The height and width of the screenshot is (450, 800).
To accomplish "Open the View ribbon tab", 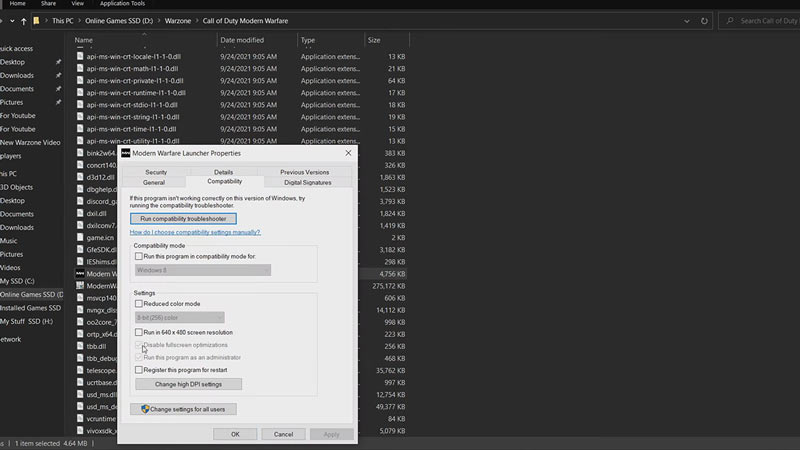I will pos(78,4).
